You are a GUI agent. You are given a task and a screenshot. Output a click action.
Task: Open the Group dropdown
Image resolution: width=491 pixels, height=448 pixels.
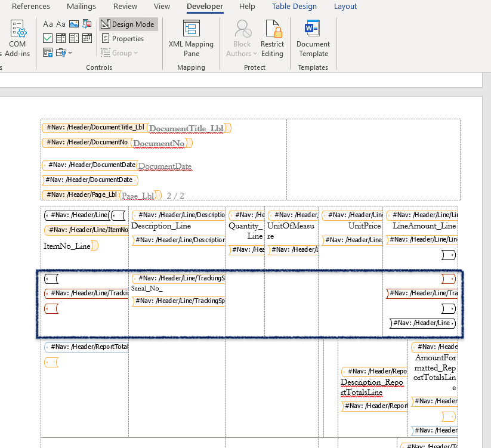click(x=119, y=53)
